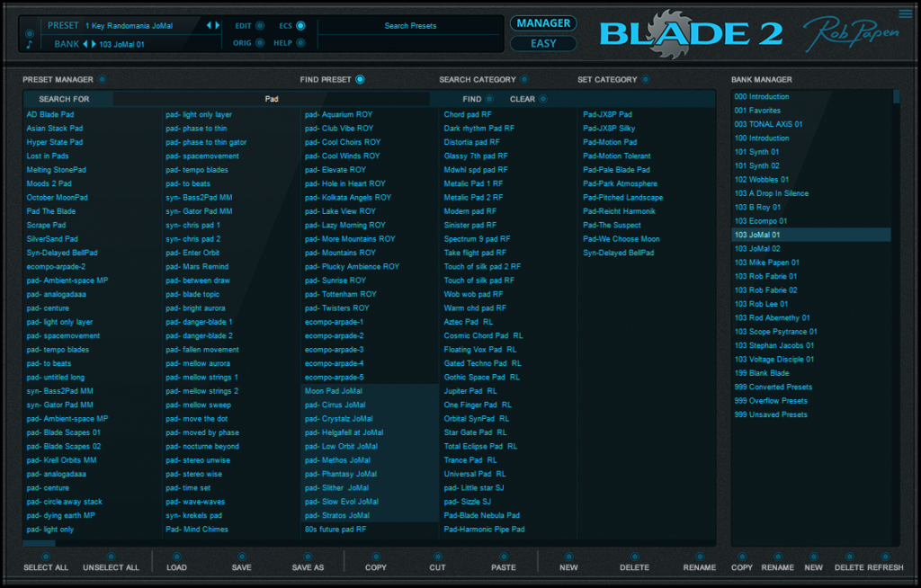
Task: Open the bank name display 103 JoMal 01
Action: tap(121, 44)
